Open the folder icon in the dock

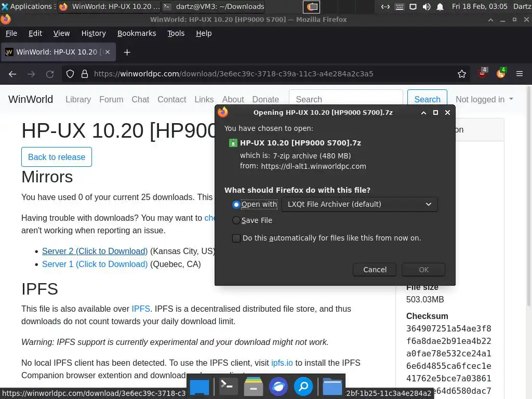[x=332, y=387]
